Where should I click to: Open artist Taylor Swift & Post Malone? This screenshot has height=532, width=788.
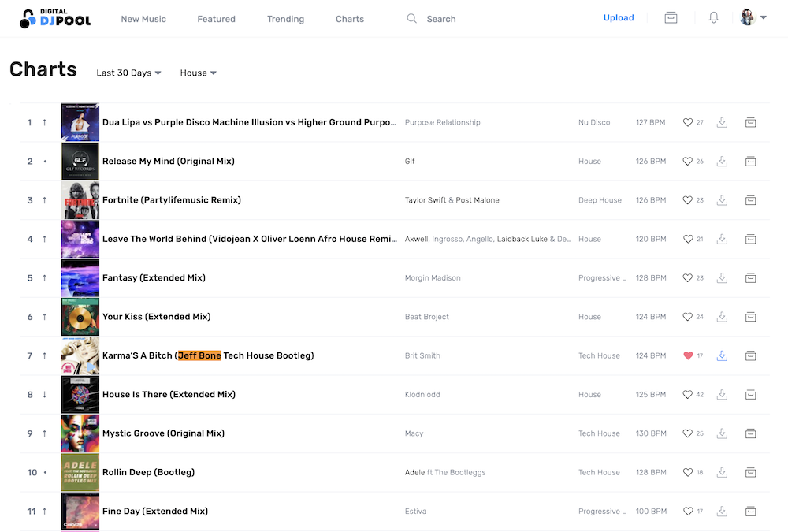pyautogui.click(x=452, y=200)
